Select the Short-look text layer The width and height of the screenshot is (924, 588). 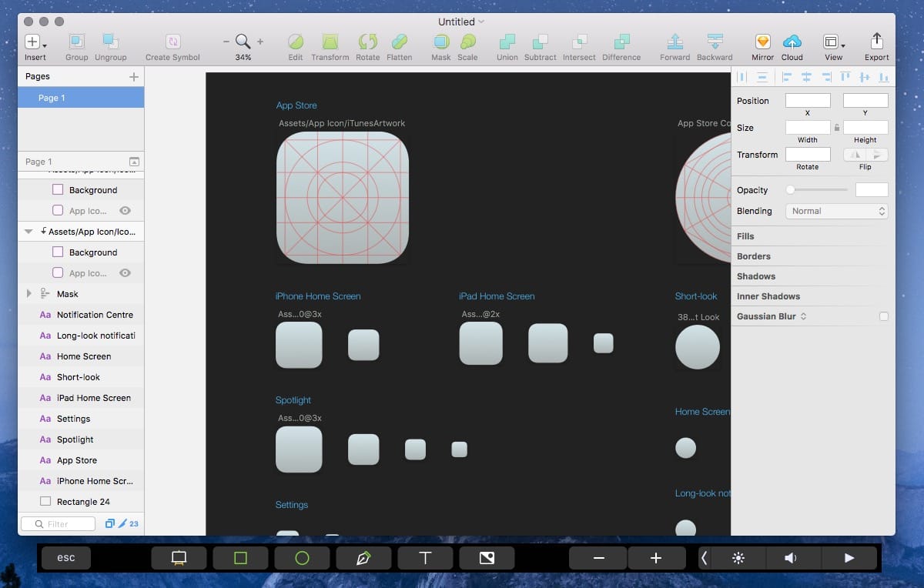tap(81, 377)
